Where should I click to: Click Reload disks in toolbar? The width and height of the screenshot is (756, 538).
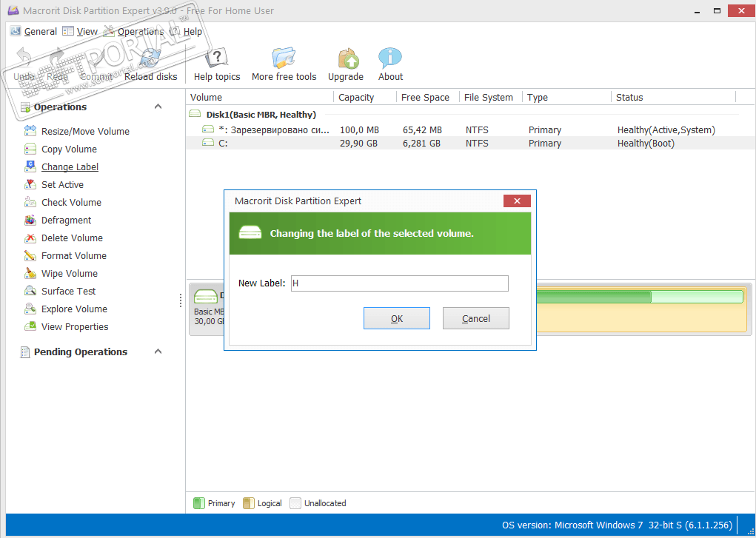150,64
